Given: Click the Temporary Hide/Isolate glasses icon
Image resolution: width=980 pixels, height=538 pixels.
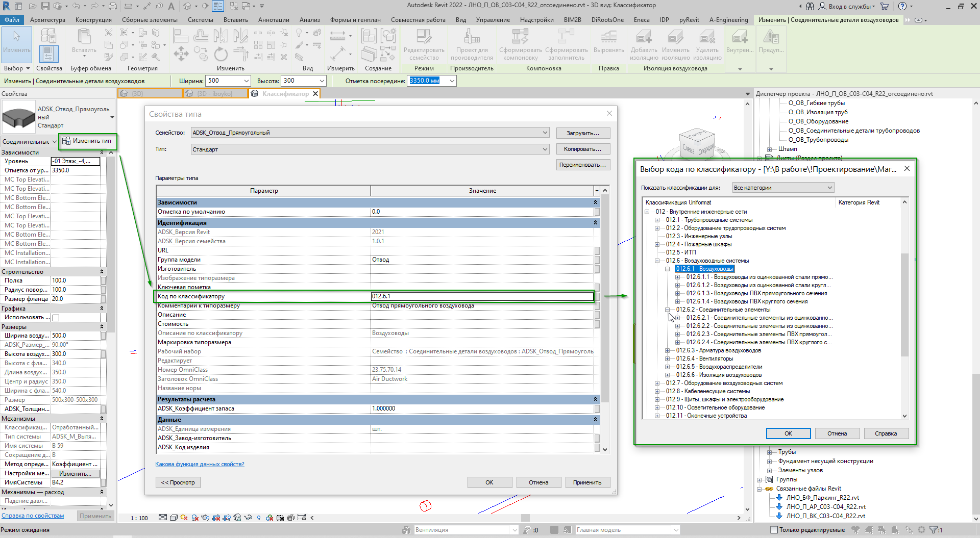Looking at the screenshot, I should 248,518.
